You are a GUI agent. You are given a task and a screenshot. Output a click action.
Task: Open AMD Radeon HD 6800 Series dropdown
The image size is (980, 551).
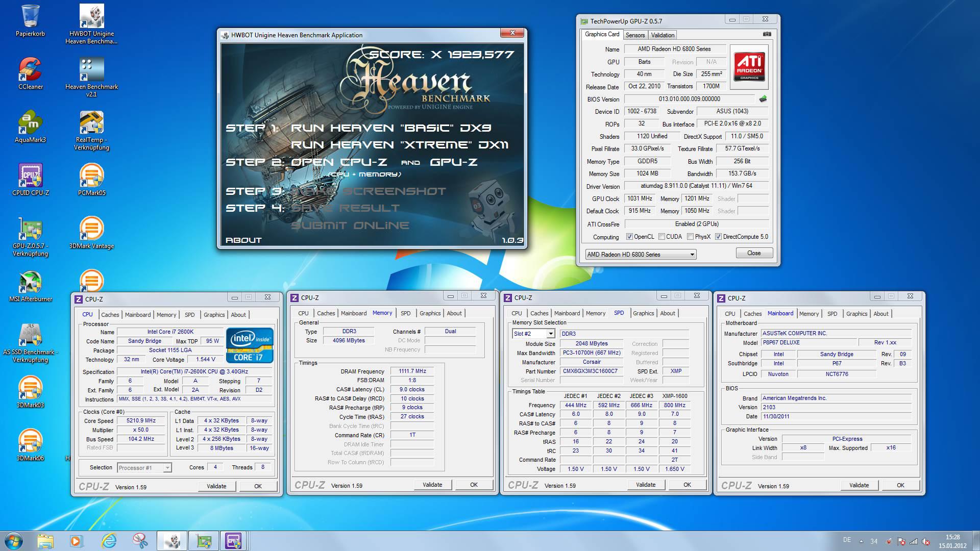pos(641,254)
